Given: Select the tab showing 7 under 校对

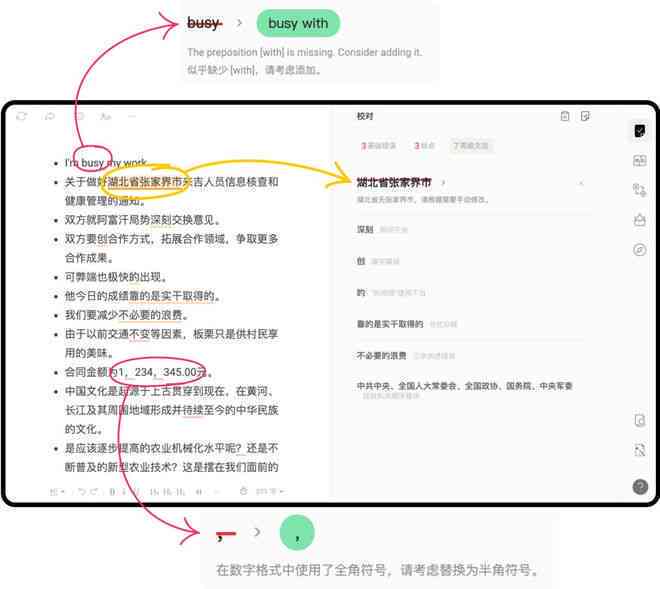Looking at the screenshot, I should click(470, 146).
